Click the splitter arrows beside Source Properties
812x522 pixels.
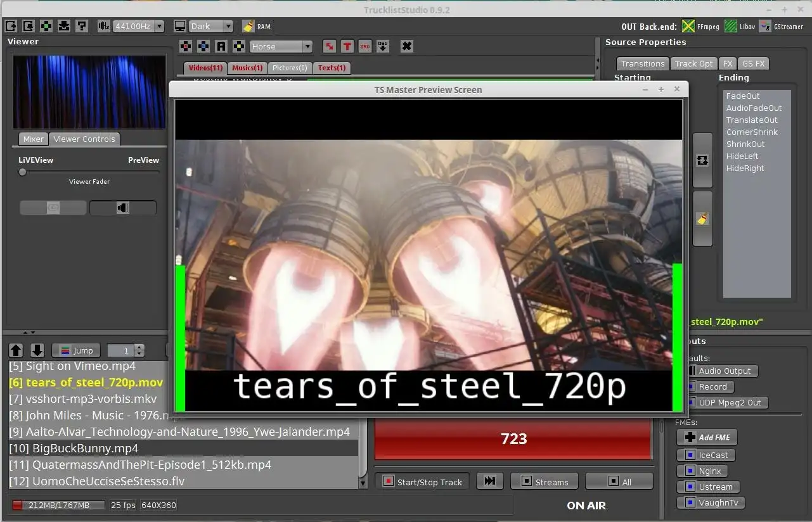[x=597, y=64]
